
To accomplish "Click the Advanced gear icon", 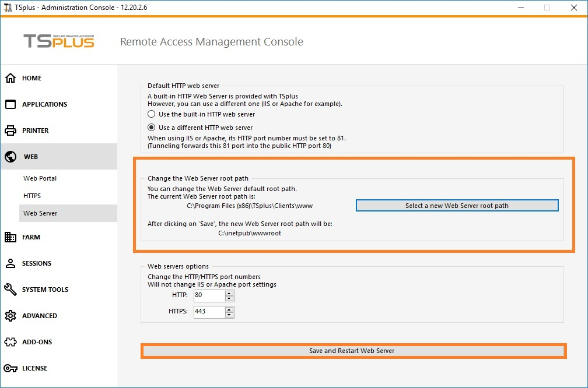I will coord(10,316).
